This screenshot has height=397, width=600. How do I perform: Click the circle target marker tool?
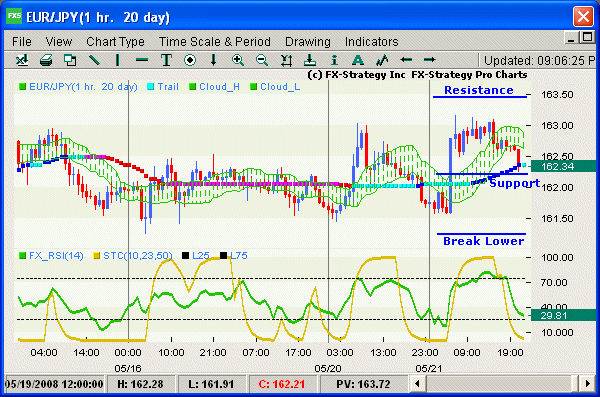pyautogui.click(x=190, y=60)
